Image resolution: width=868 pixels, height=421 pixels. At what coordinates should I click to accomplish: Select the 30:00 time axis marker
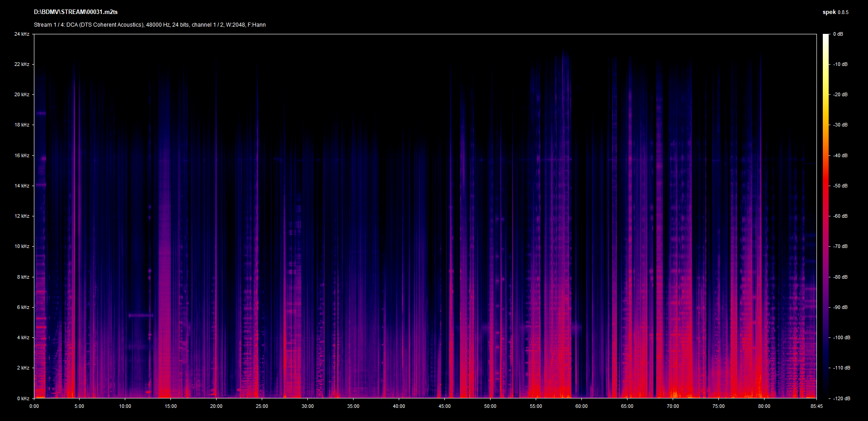pyautogui.click(x=307, y=406)
